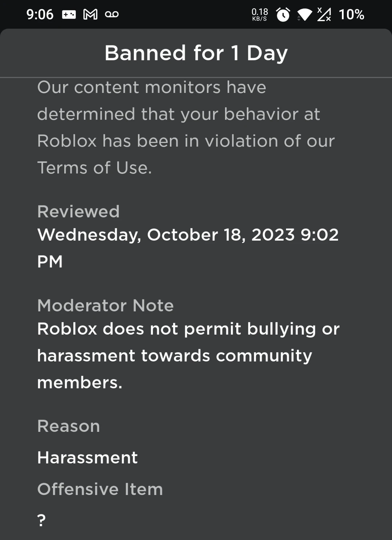392x540 pixels.
Task: Tap the Banned for 1 Day header
Action: (x=196, y=53)
